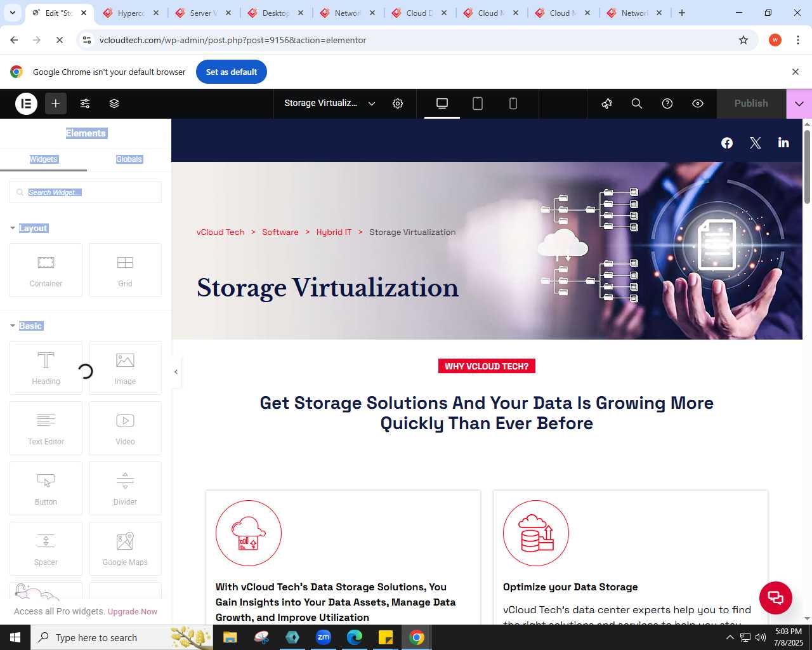Click the greyed Publish button
This screenshot has height=650, width=812.
[751, 103]
